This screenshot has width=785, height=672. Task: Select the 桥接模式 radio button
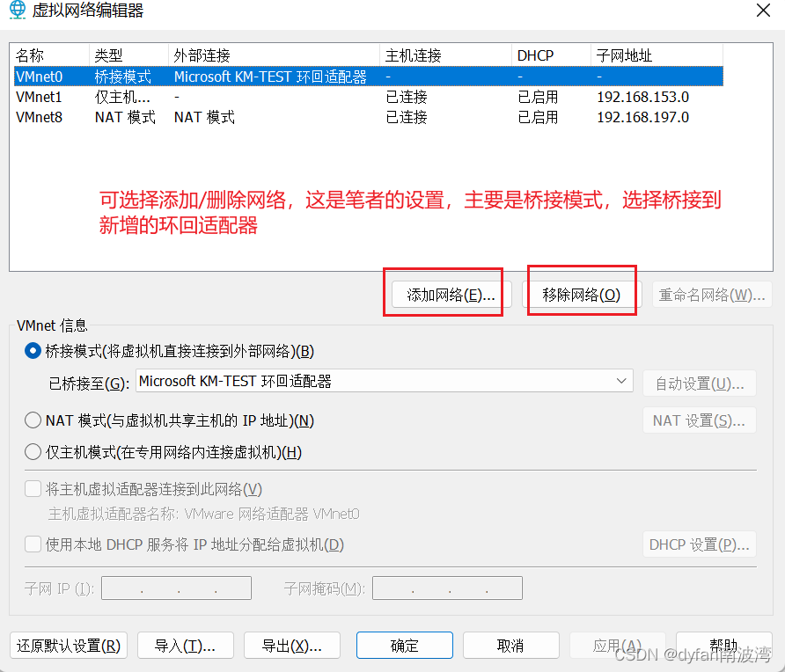[x=33, y=350]
